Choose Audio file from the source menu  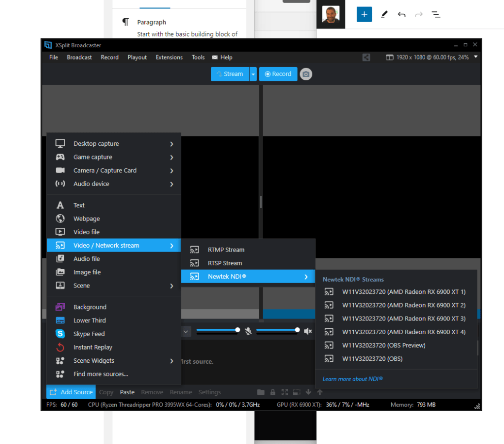(x=114, y=259)
